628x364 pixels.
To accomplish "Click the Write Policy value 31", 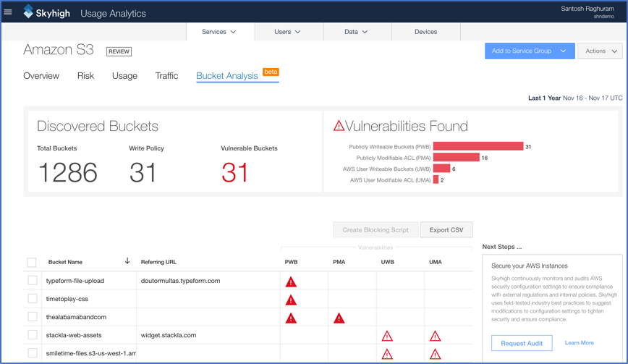I will (x=143, y=172).
